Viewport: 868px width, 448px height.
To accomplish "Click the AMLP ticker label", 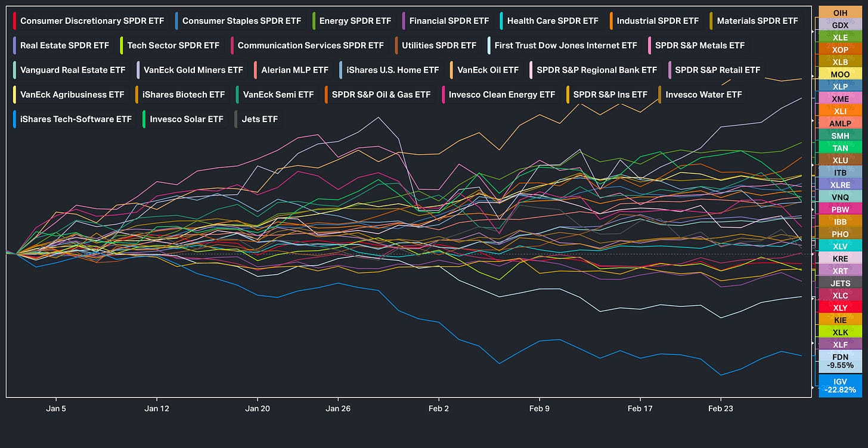I will coord(840,123).
